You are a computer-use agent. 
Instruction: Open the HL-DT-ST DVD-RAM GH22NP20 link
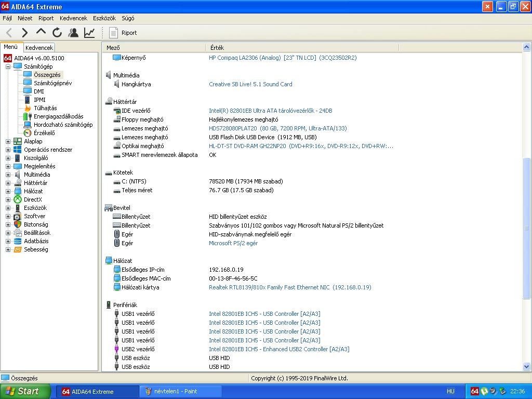click(301, 146)
